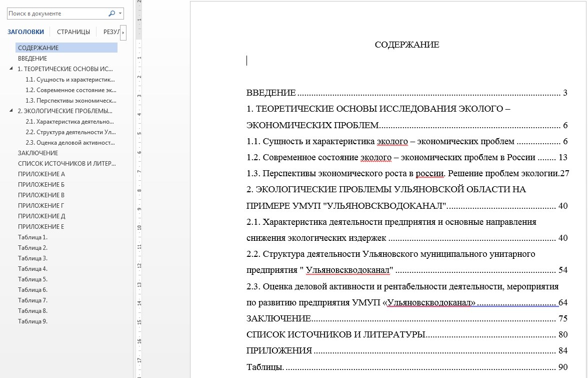Click 'СПИСОК ИСТОЧНИКОВ И ЛИТЕРАТУРЫ' contents entry
This screenshot has height=378, width=588.
click(407, 334)
